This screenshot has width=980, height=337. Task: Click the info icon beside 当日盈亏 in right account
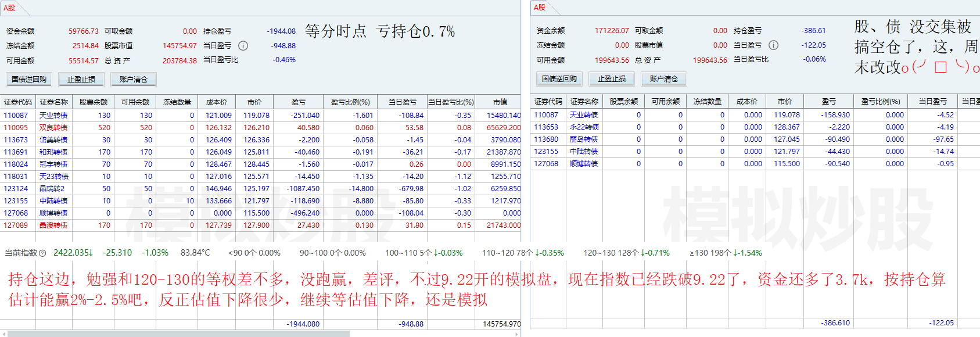pos(774,45)
